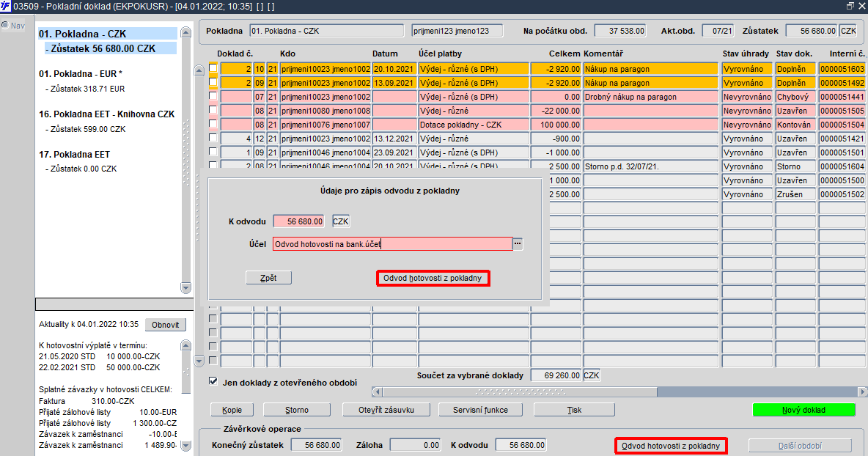Image resolution: width=868 pixels, height=456 pixels.
Task: Select date cell 13.12.2021
Action: [x=394, y=139]
